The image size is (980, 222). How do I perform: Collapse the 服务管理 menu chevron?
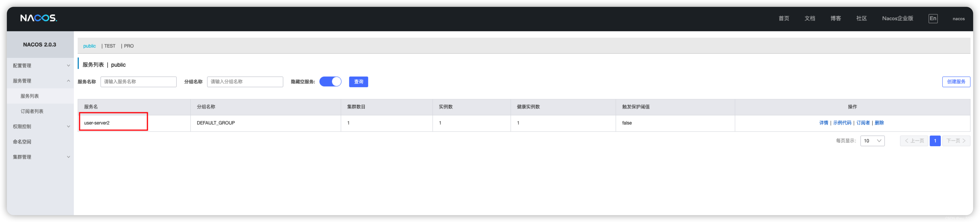click(x=69, y=81)
